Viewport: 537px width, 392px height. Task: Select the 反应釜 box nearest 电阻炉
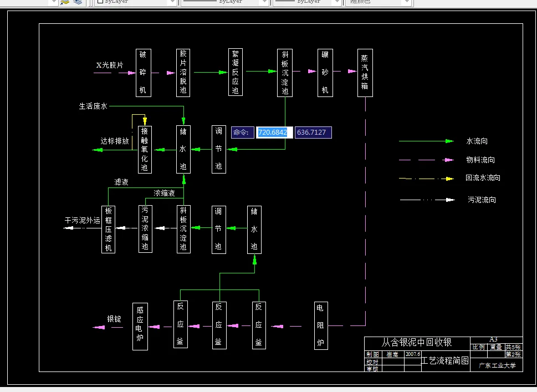click(x=259, y=325)
